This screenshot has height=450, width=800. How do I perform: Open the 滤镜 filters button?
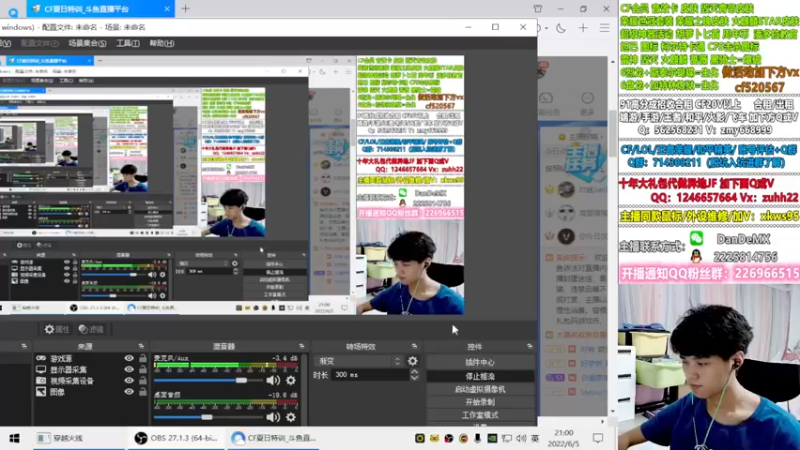point(91,330)
